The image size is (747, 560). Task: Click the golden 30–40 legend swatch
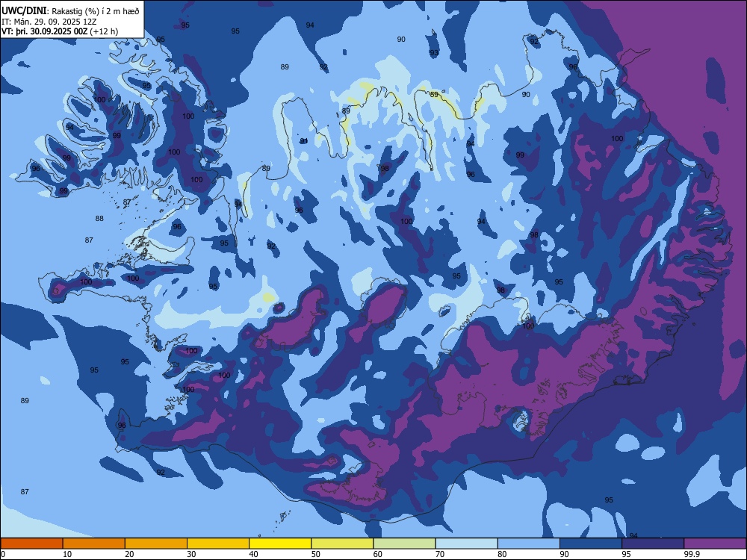(x=218, y=544)
